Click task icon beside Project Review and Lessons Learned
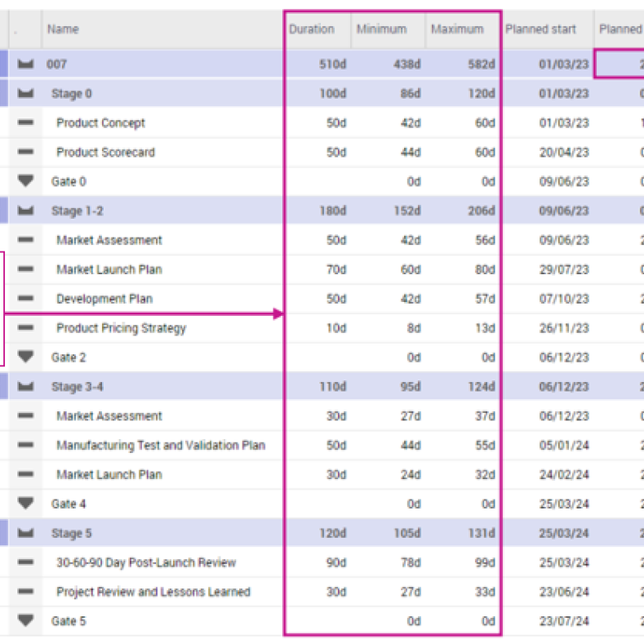The image size is (644, 644). [x=25, y=592]
